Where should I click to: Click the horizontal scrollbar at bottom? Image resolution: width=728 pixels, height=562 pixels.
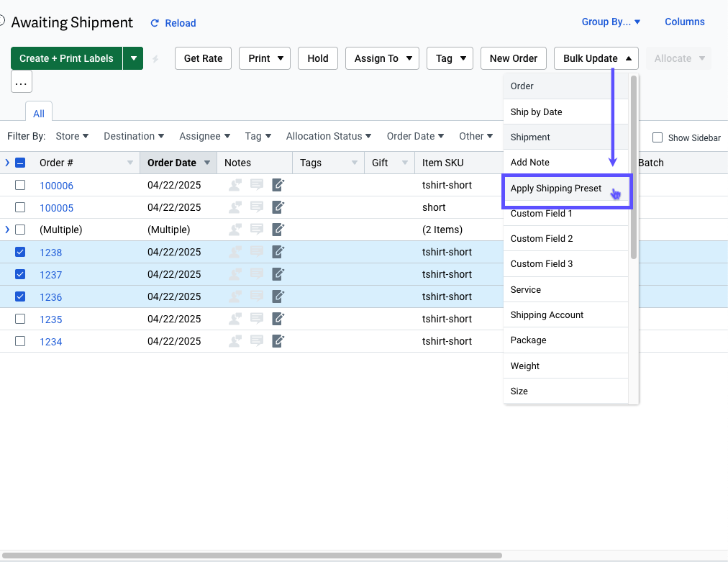pos(252,556)
